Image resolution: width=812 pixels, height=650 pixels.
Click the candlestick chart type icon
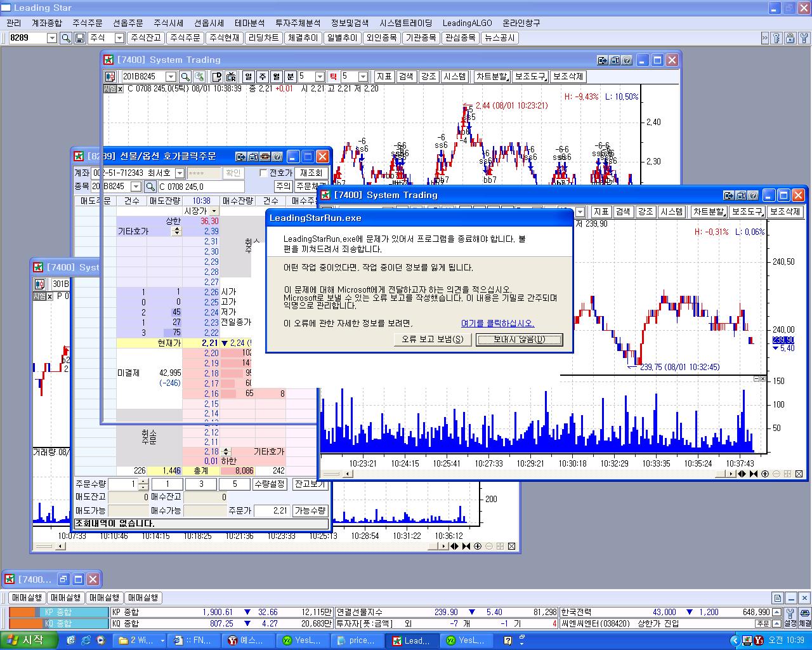(110, 77)
